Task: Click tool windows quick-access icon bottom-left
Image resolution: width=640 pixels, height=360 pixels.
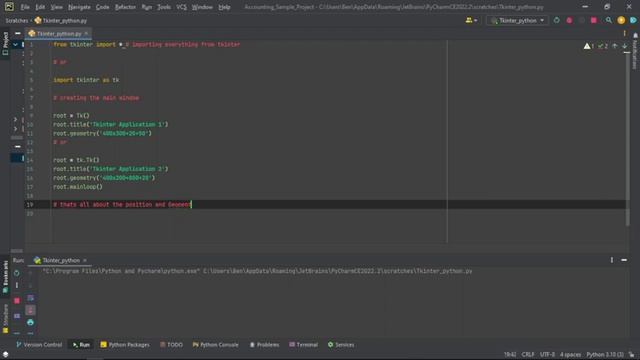Action: [x=5, y=354]
